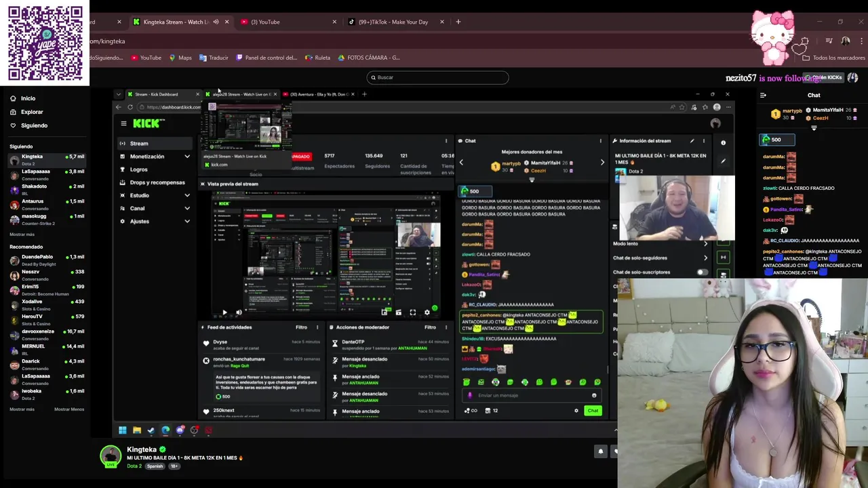
Task: Open Acciones de moderador three-dot menu
Action: 446,327
